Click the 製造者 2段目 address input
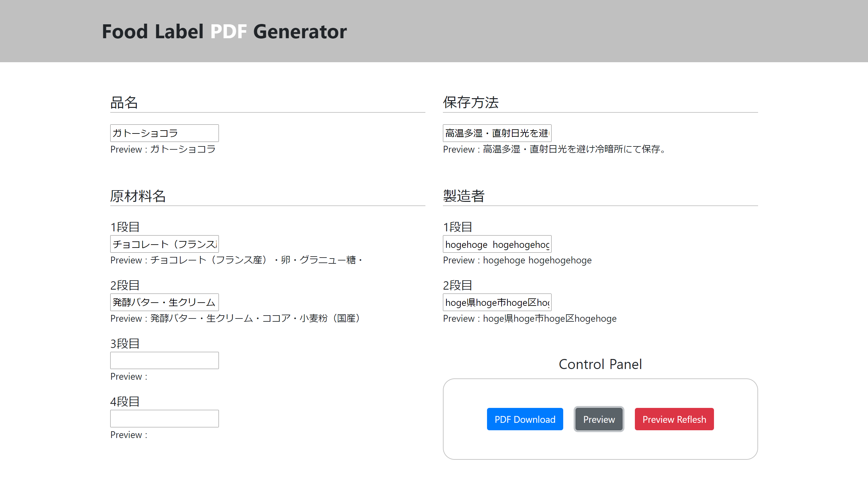Image resolution: width=868 pixels, height=497 pixels. tap(497, 302)
